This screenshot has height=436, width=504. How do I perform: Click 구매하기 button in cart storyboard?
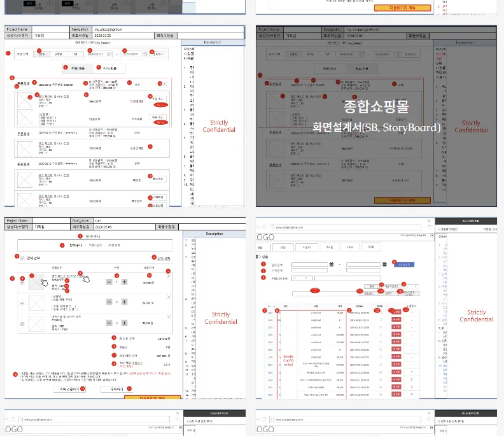coord(116,389)
